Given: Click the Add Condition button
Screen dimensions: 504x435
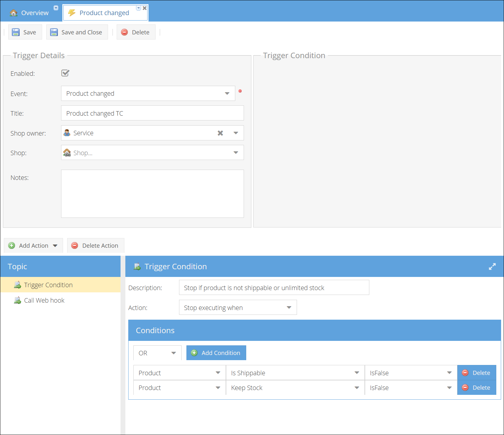Looking at the screenshot, I should pyautogui.click(x=216, y=353).
